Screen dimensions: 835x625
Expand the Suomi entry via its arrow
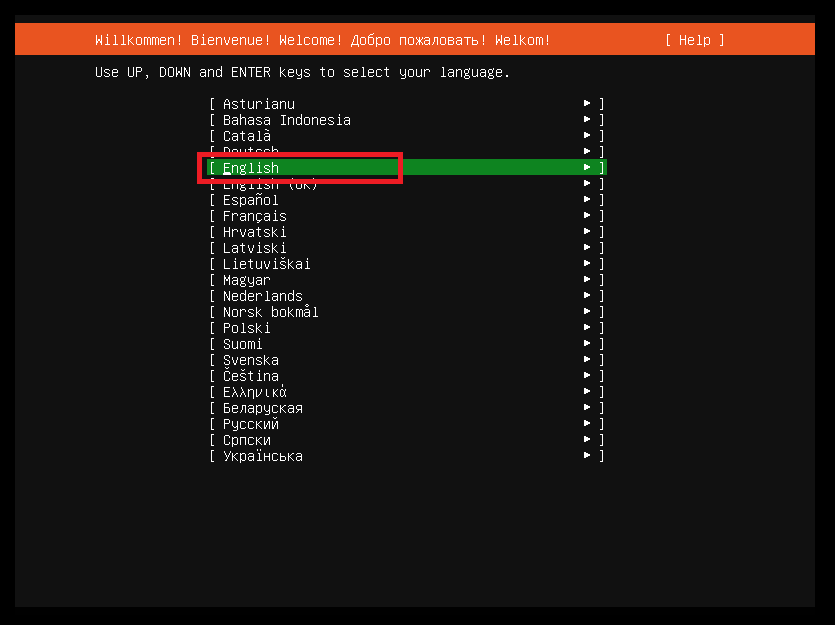pos(588,344)
